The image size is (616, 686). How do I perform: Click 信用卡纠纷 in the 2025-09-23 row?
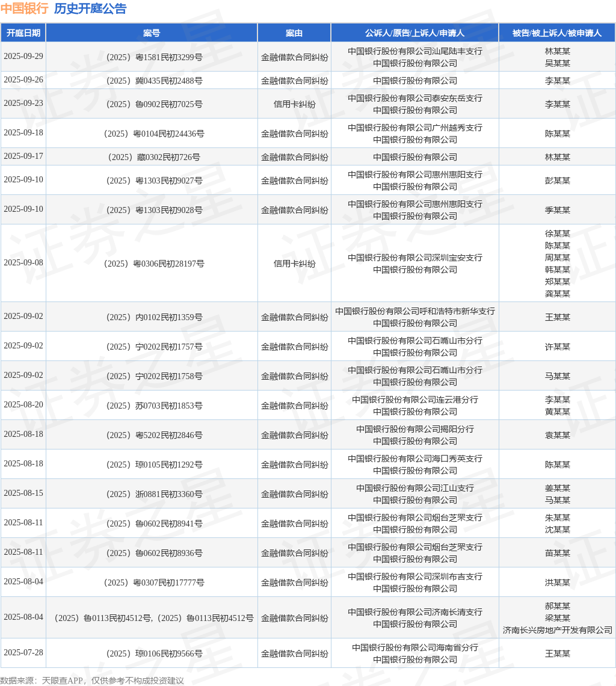coord(294,105)
